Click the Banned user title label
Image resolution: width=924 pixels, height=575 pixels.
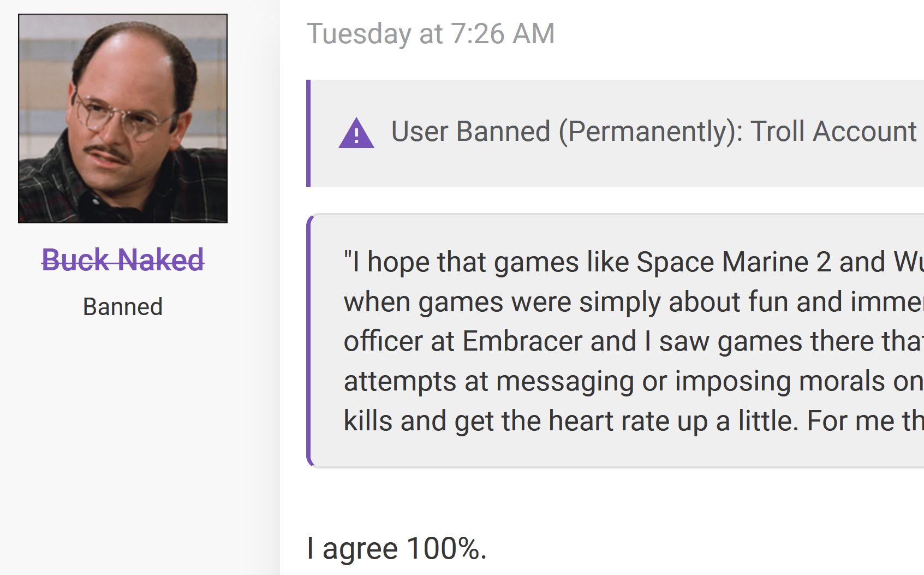point(123,307)
